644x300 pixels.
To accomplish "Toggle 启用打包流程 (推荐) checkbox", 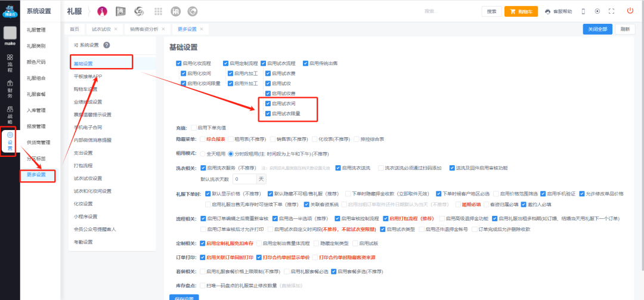I will [x=386, y=218].
